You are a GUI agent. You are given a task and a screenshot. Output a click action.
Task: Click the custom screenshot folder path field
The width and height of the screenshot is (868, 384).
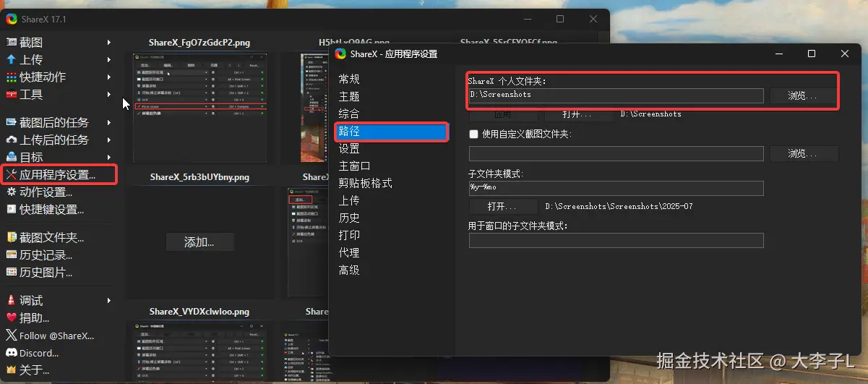pos(616,153)
